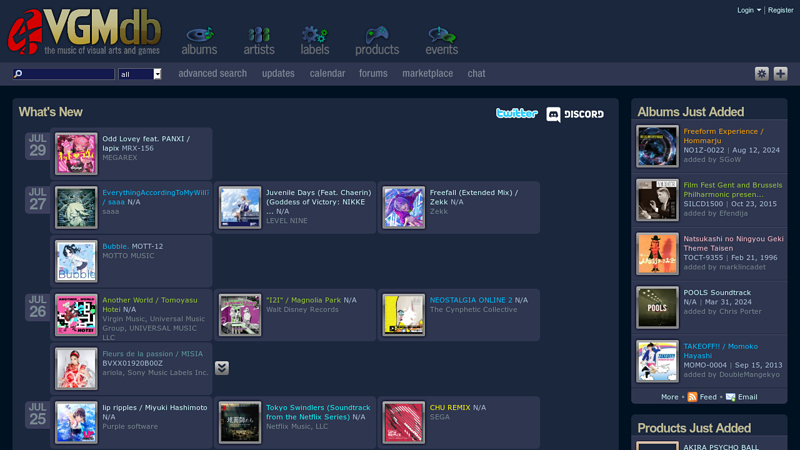Open lip ripples / Miyuki Hashimoto title
This screenshot has height=450, width=800.
(155, 408)
